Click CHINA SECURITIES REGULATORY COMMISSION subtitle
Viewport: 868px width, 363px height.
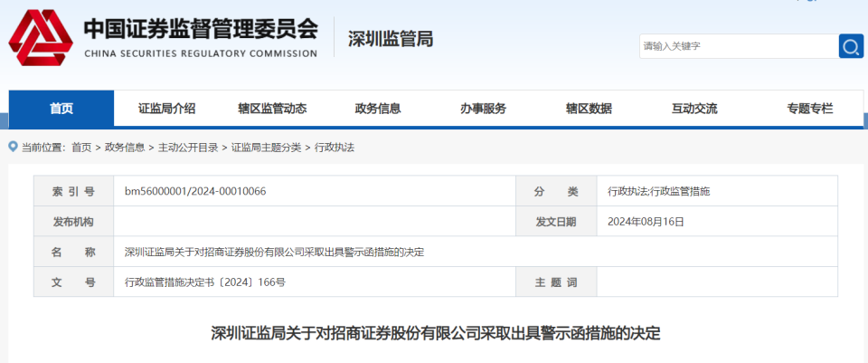click(x=201, y=53)
